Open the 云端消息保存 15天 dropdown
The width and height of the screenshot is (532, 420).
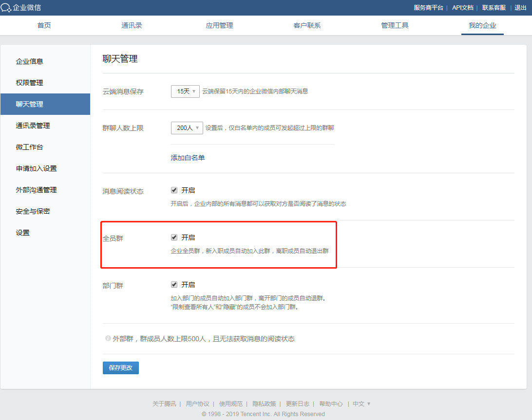(x=185, y=91)
